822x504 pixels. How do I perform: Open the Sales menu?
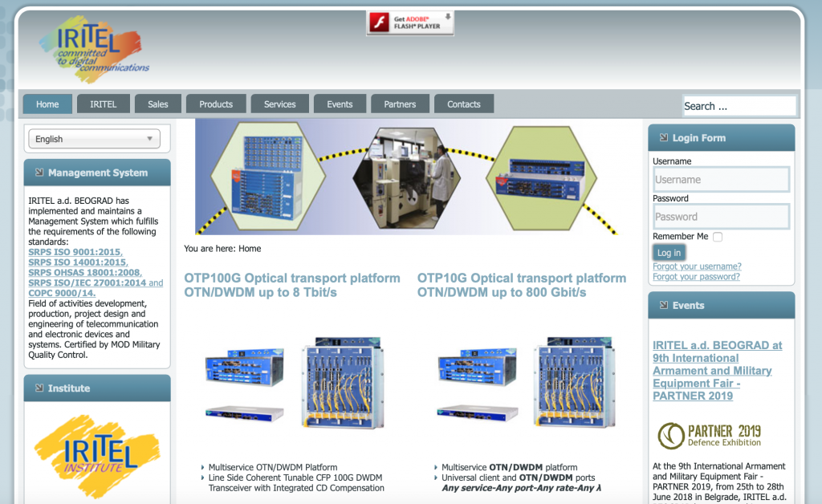pyautogui.click(x=158, y=104)
